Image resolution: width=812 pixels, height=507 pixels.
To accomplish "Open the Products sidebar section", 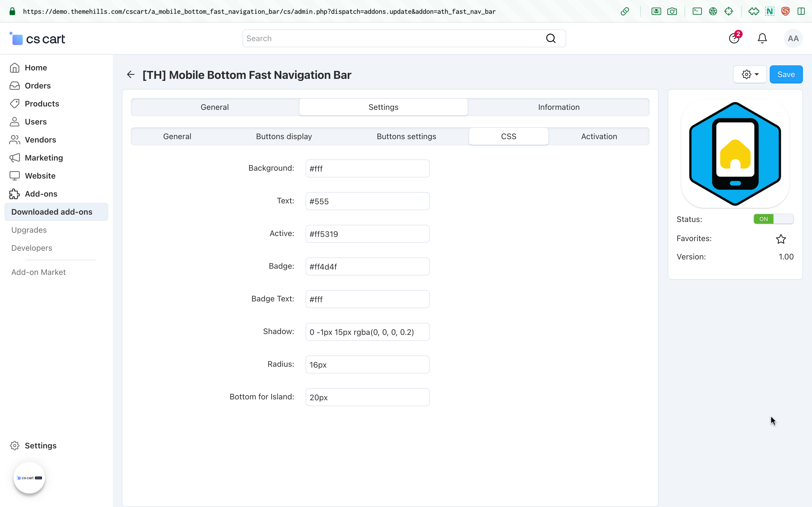I will point(42,104).
